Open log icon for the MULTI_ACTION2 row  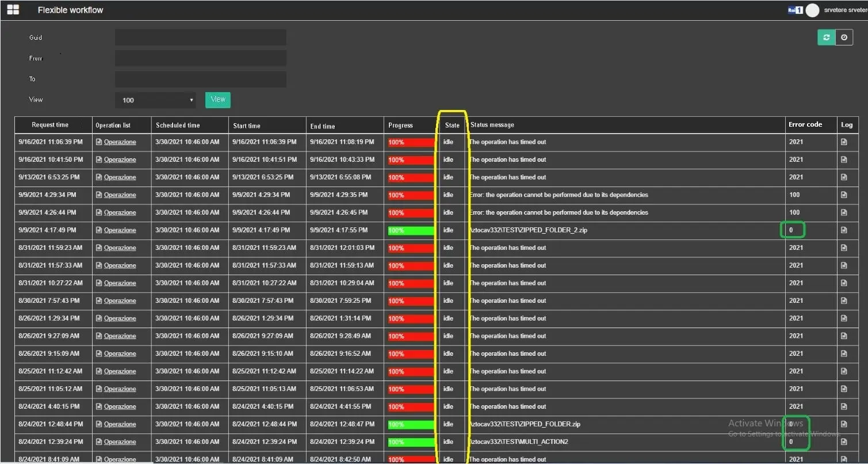coord(844,442)
